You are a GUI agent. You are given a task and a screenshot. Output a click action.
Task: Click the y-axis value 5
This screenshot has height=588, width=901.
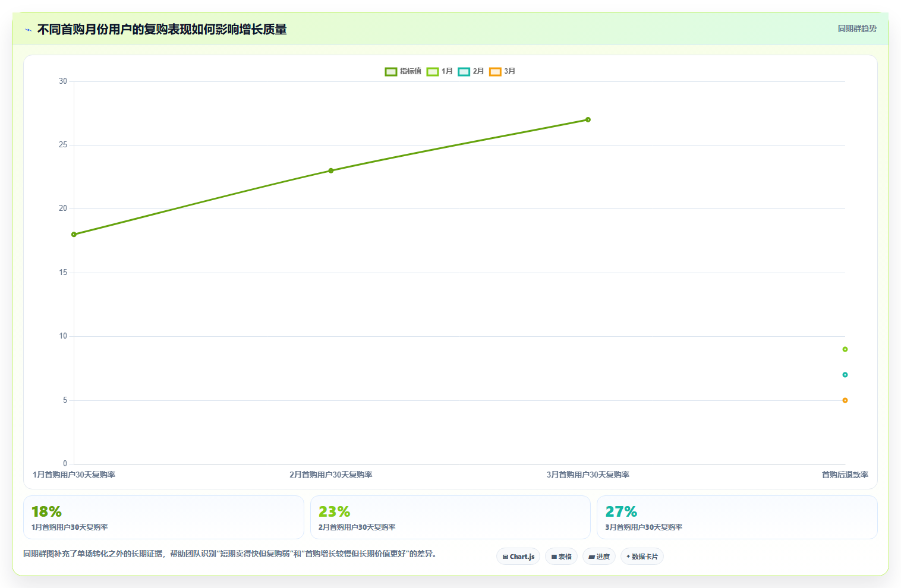tap(65, 400)
